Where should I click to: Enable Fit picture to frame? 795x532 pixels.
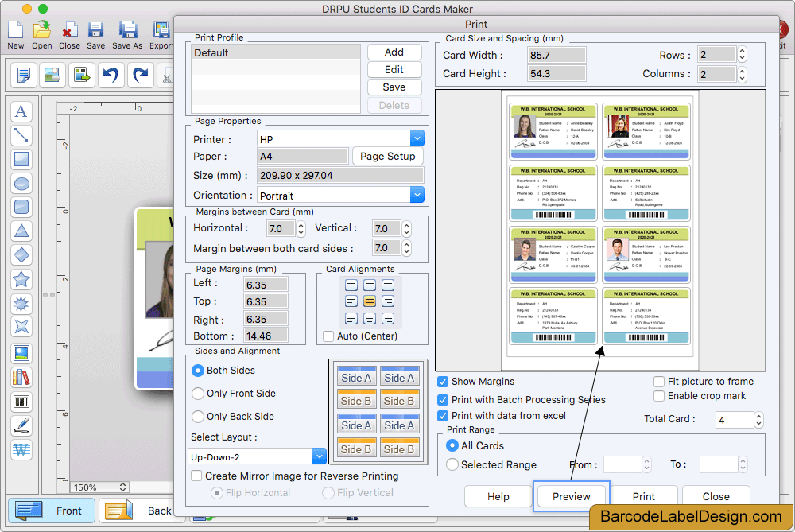point(659,382)
